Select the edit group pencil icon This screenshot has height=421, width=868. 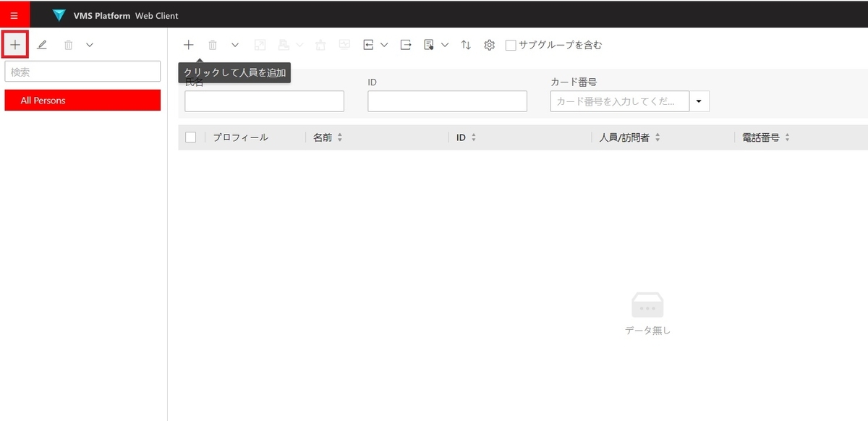[x=42, y=44]
